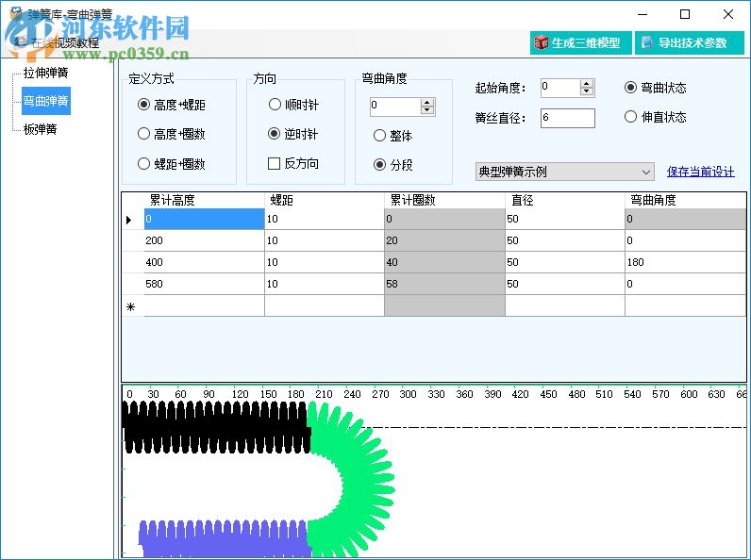Click the 累计圈数 column header
Viewport: 751px width, 560px height.
pyautogui.click(x=445, y=200)
